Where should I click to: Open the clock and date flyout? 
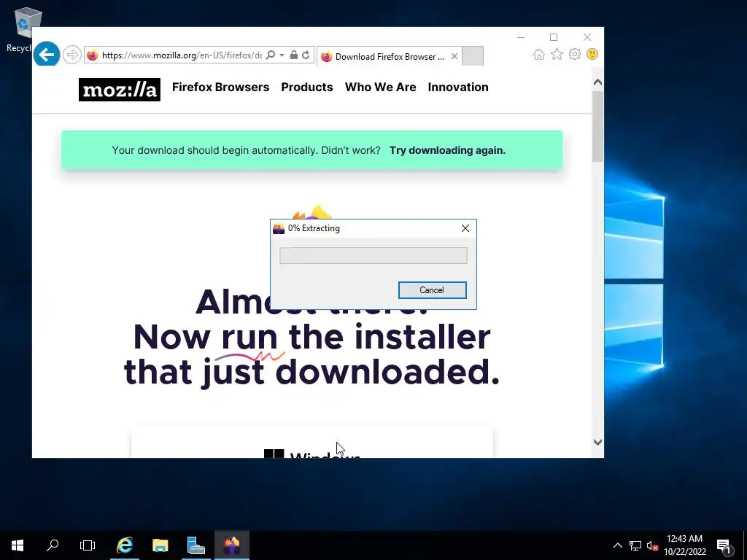[x=685, y=545]
